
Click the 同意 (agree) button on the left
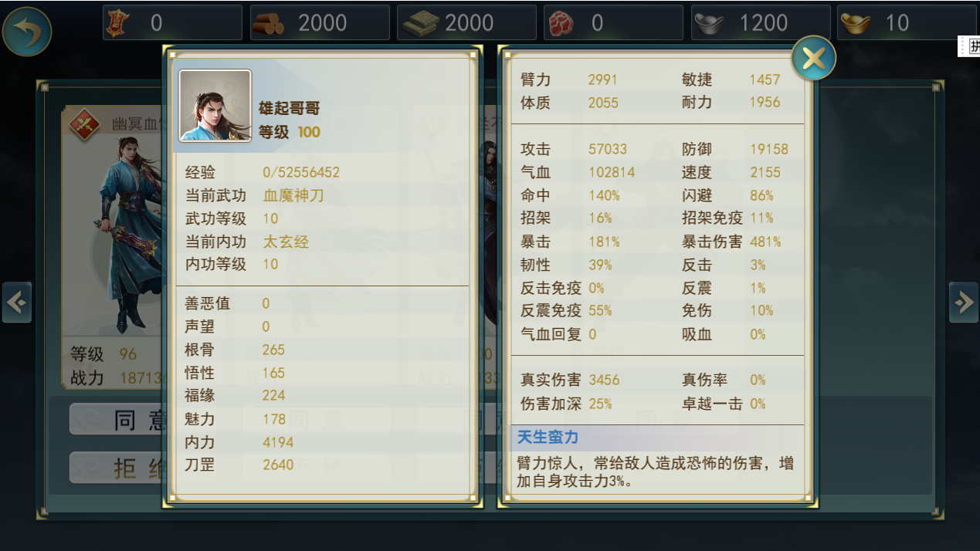point(117,419)
